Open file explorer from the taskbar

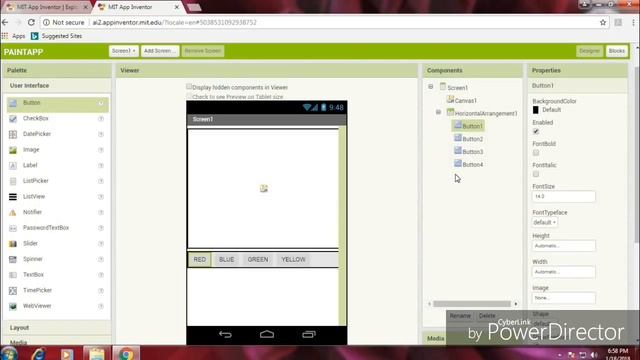point(97,353)
